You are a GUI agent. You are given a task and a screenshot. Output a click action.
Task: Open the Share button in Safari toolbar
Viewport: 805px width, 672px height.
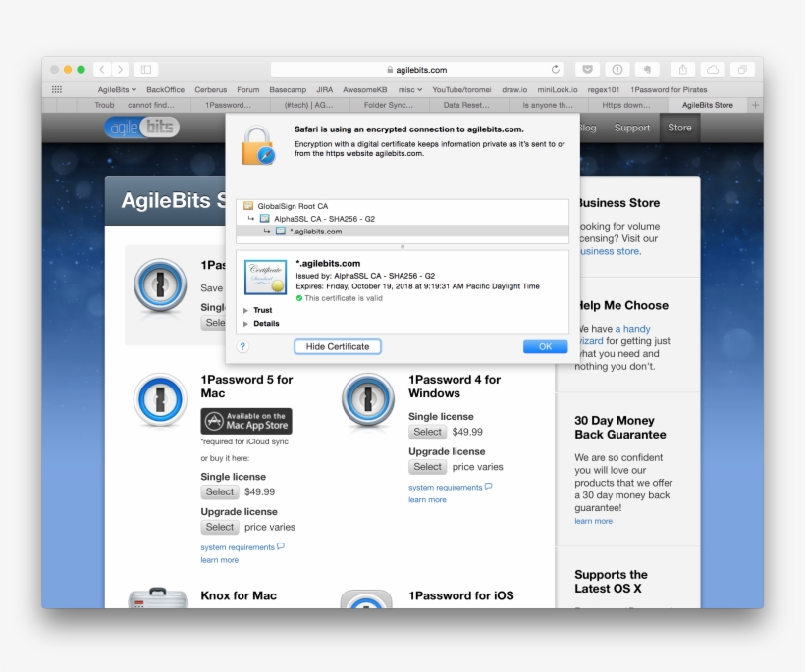pos(683,70)
